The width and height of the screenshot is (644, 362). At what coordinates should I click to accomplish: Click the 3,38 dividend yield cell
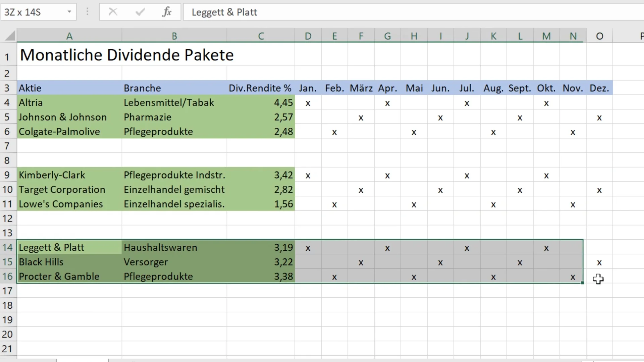tap(261, 276)
